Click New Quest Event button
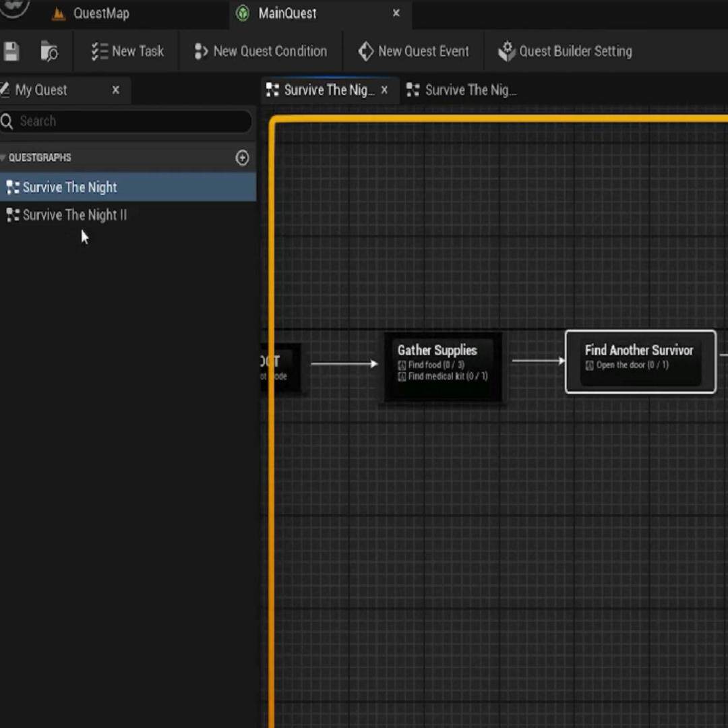 (413, 51)
